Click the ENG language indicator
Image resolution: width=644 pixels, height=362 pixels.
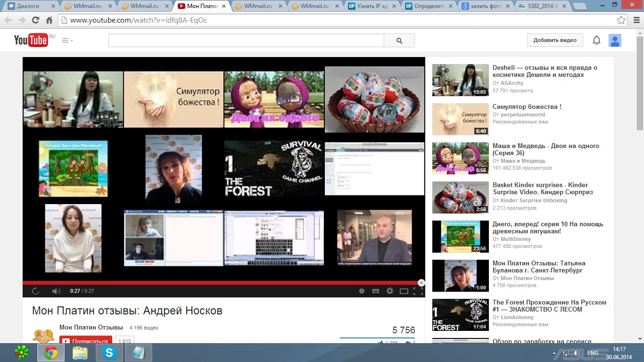click(593, 353)
